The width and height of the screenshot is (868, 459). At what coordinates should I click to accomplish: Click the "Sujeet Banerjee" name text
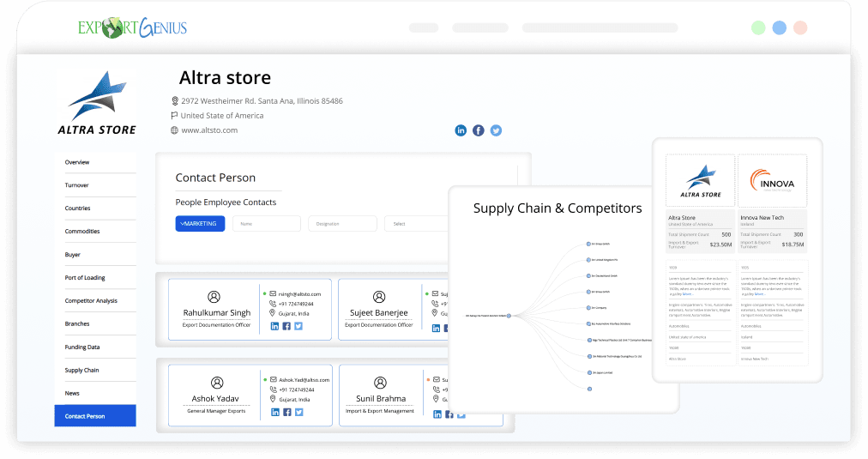[378, 313]
